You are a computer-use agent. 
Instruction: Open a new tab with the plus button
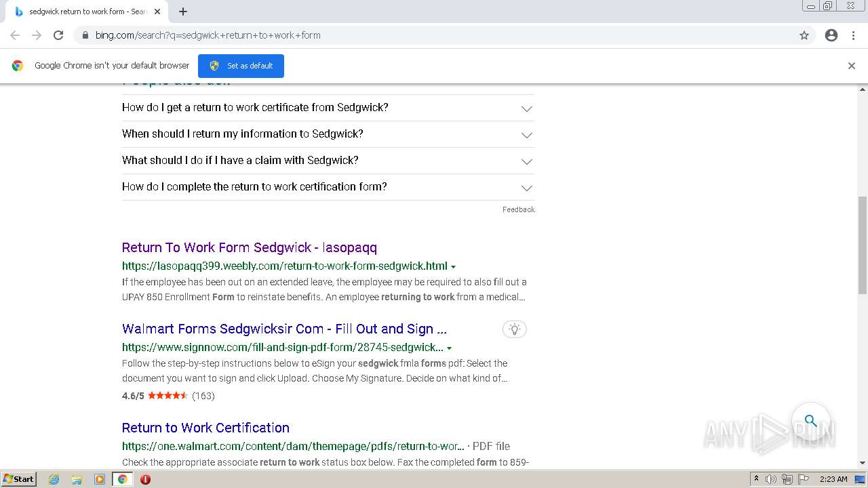coord(183,12)
